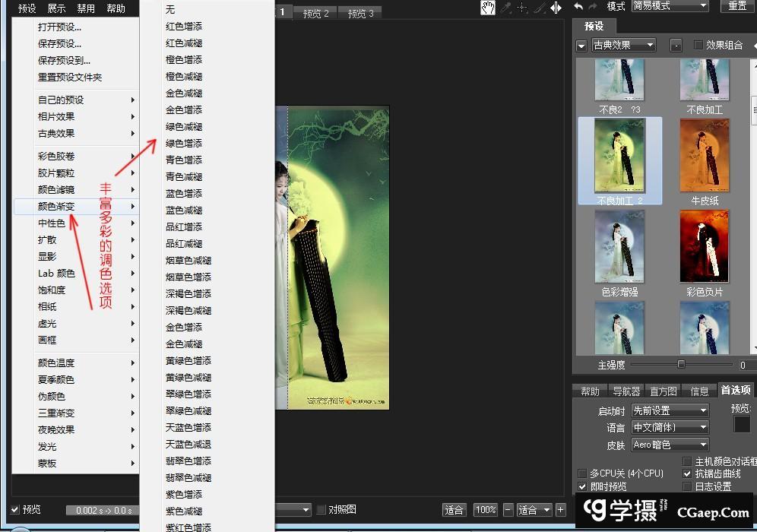Click the Redo arrow icon
Image resolution: width=757 pixels, height=532 pixels.
(594, 7)
